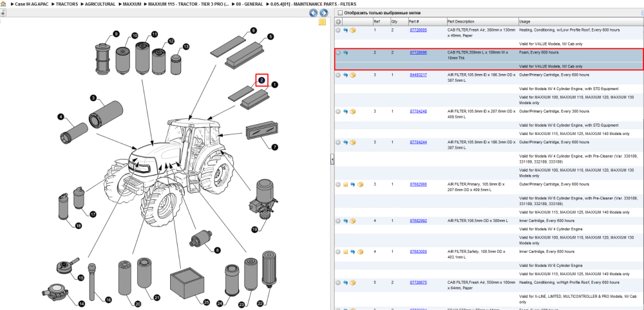Open part number link 87682992

418,221
